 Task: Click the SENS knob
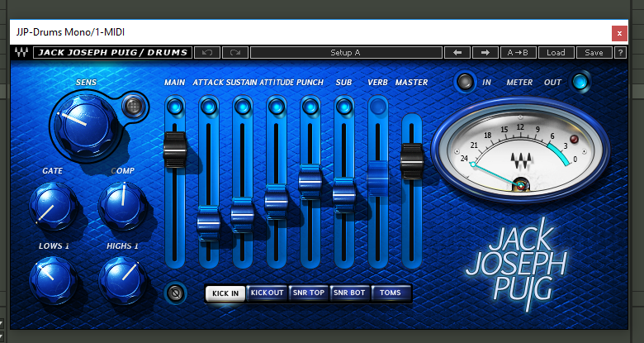pos(85,126)
